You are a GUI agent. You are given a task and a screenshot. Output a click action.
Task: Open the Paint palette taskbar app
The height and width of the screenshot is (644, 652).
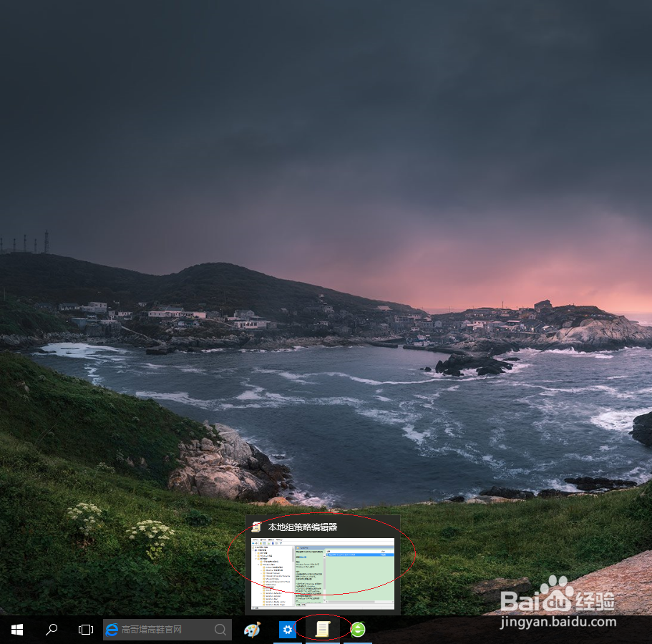pyautogui.click(x=253, y=630)
